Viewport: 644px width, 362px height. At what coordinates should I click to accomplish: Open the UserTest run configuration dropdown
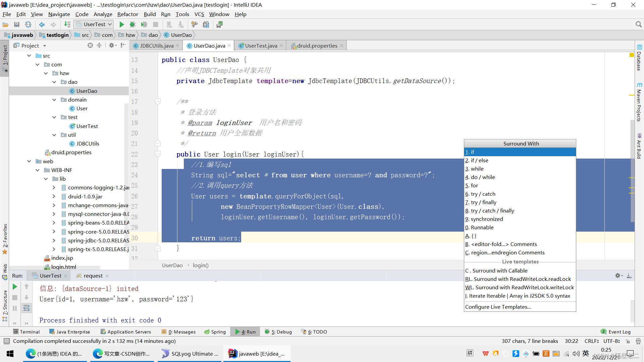click(94, 24)
